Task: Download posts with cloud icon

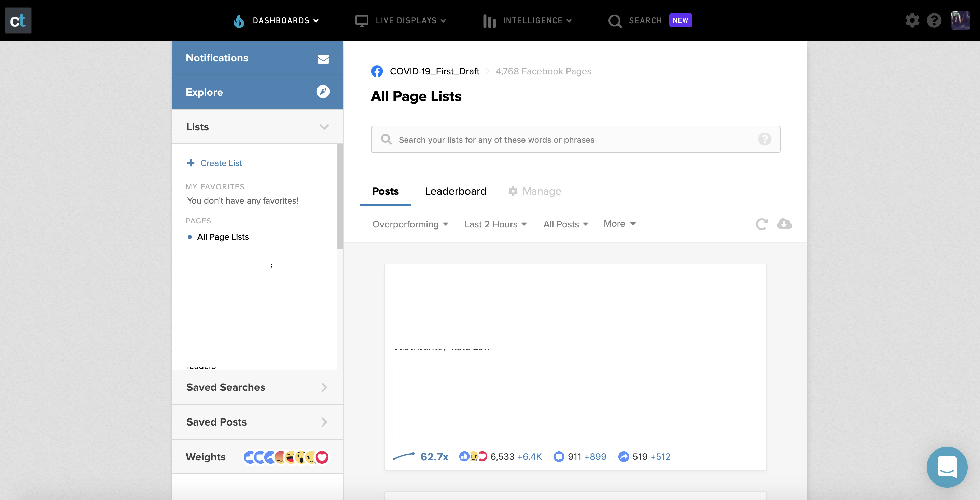Action: 784,224
